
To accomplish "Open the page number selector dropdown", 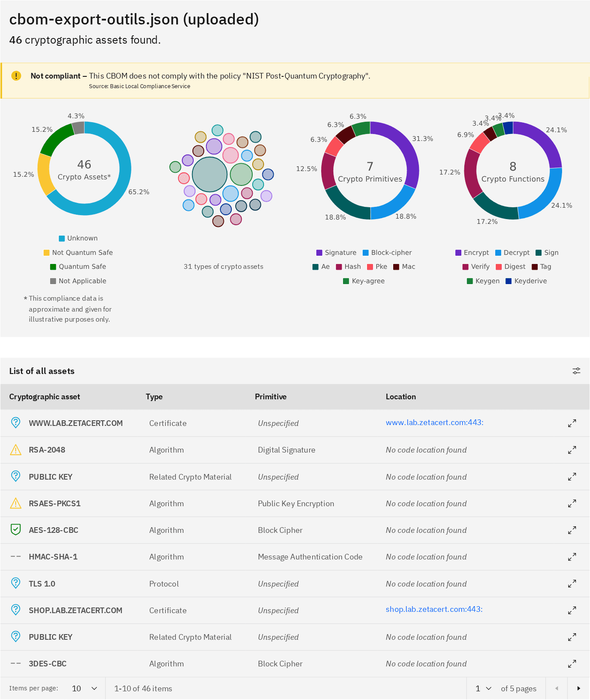I will (x=484, y=688).
